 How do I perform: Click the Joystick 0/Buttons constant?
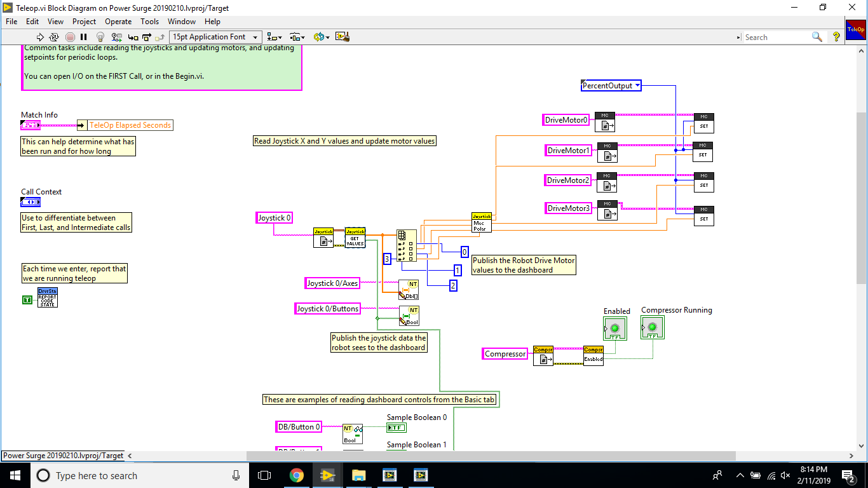(329, 309)
